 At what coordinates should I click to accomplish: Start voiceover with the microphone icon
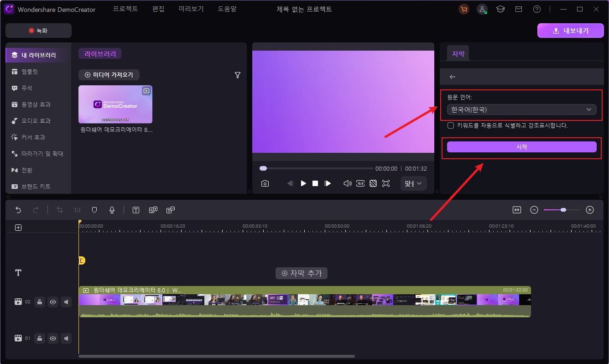tap(112, 210)
